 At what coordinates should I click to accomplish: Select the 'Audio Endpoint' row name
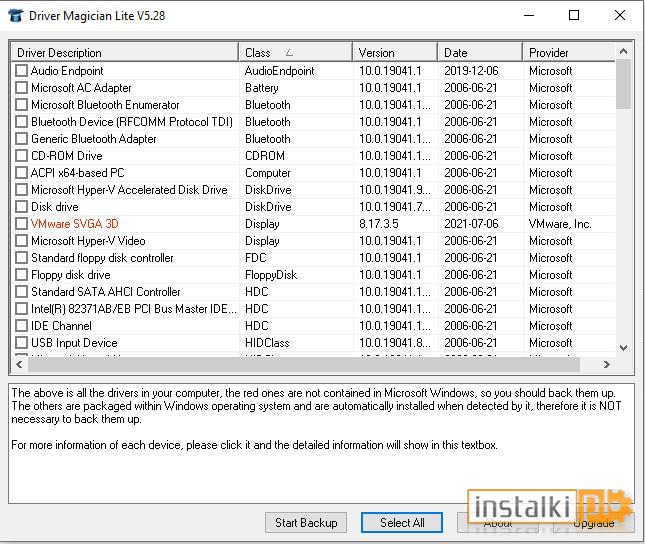click(x=67, y=71)
